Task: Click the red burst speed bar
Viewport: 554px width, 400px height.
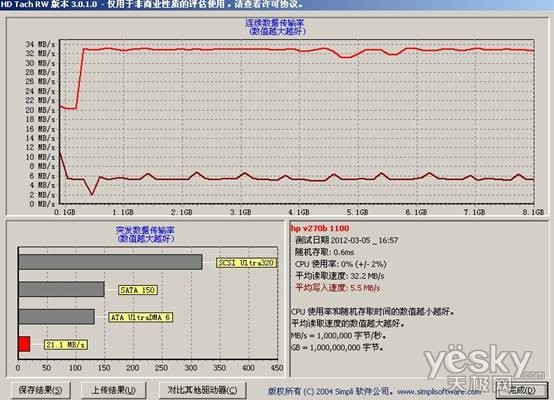Action: pyautogui.click(x=24, y=344)
